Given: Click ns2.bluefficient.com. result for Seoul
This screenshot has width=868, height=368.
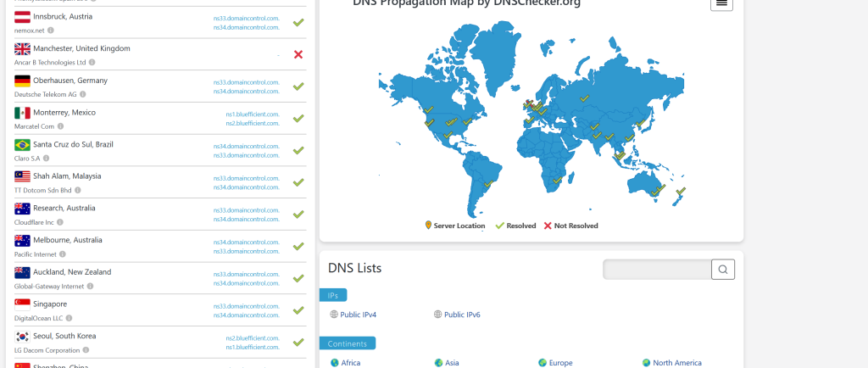Looking at the screenshot, I should (x=253, y=338).
